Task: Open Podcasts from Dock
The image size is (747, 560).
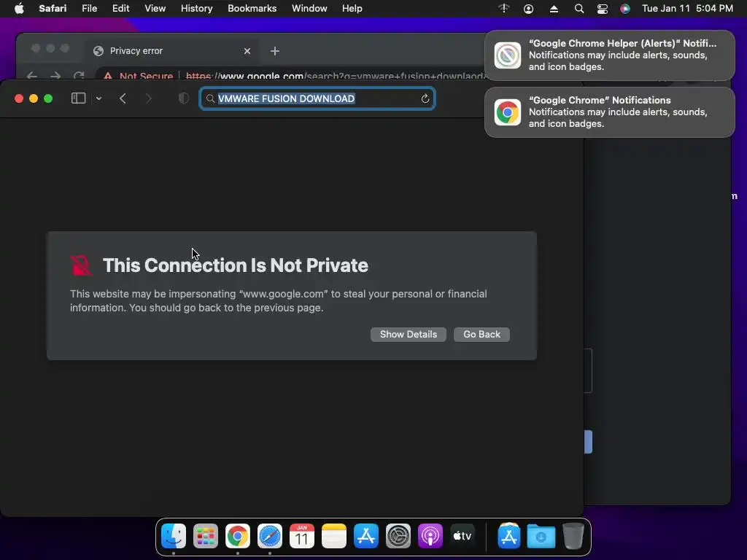Action: 430,536
